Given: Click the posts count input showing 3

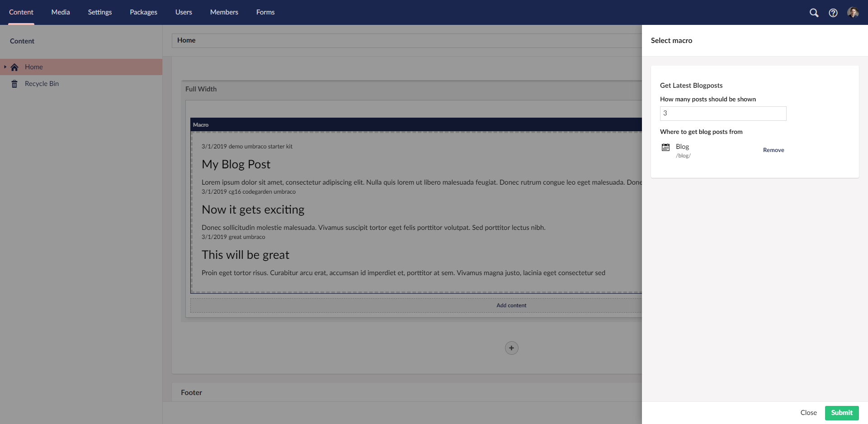Looking at the screenshot, I should point(722,113).
